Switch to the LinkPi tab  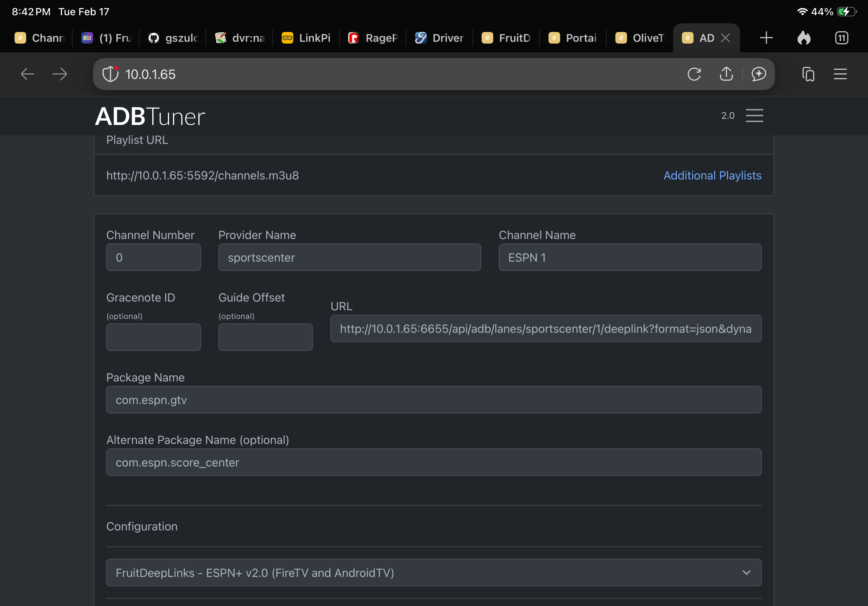coord(306,38)
